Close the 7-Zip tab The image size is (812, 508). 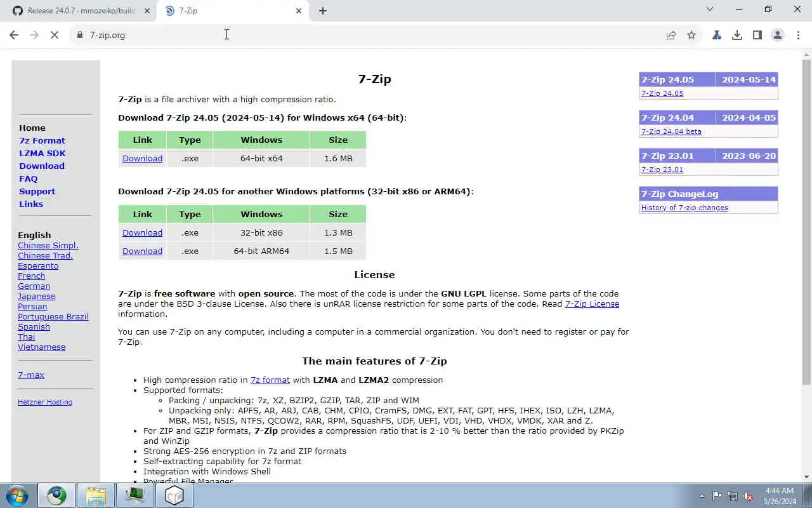299,11
